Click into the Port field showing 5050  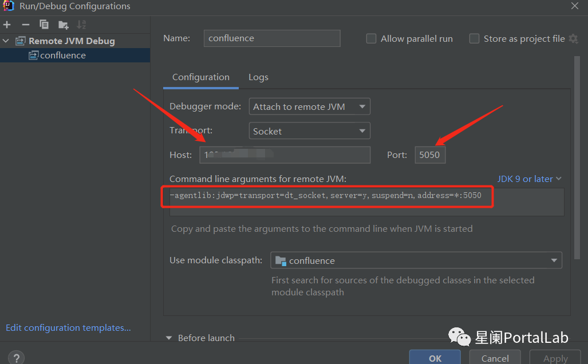click(430, 155)
